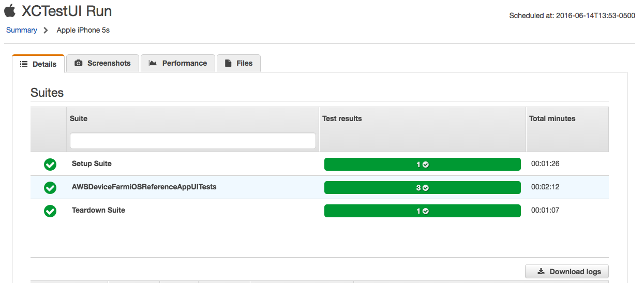Click the 00:01:07 duration value
644x283 pixels.
pos(545,210)
